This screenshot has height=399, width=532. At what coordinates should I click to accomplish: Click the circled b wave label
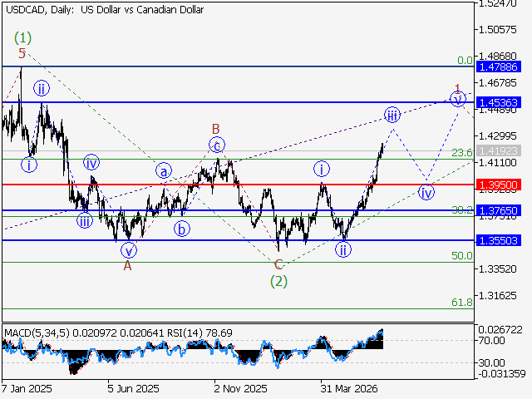pos(182,229)
